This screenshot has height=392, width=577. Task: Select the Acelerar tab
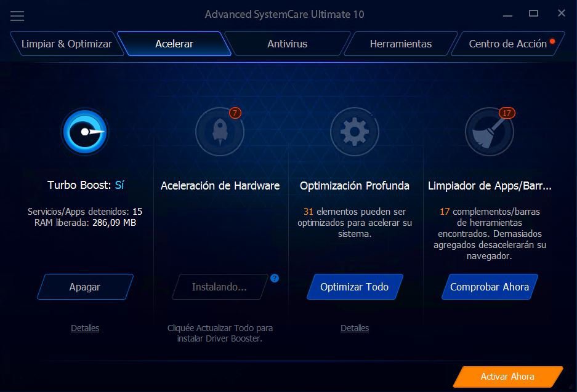point(174,44)
